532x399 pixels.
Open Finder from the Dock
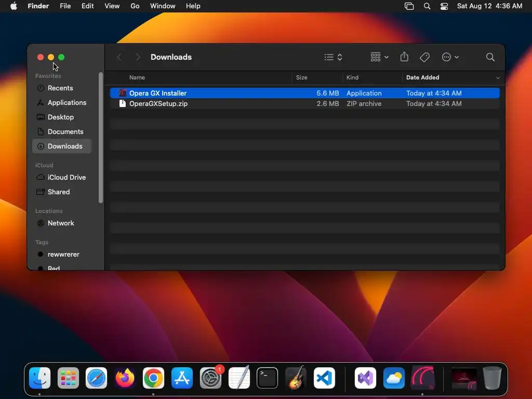click(x=39, y=378)
